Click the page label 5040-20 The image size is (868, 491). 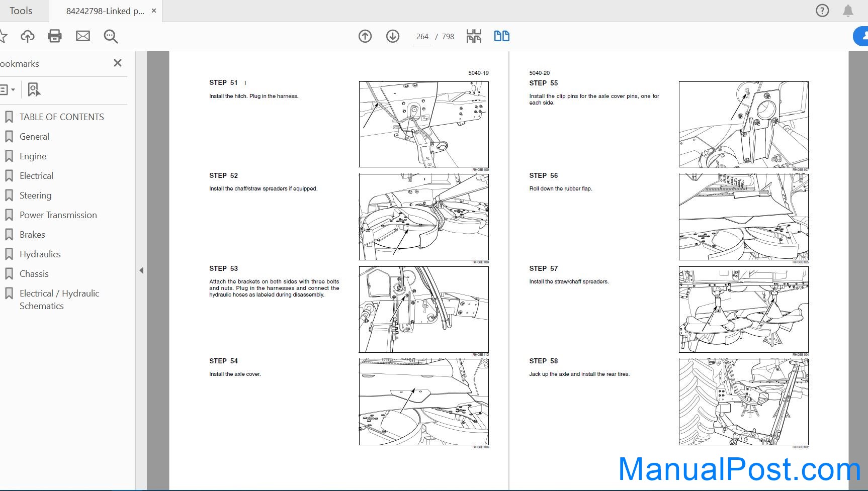(539, 73)
